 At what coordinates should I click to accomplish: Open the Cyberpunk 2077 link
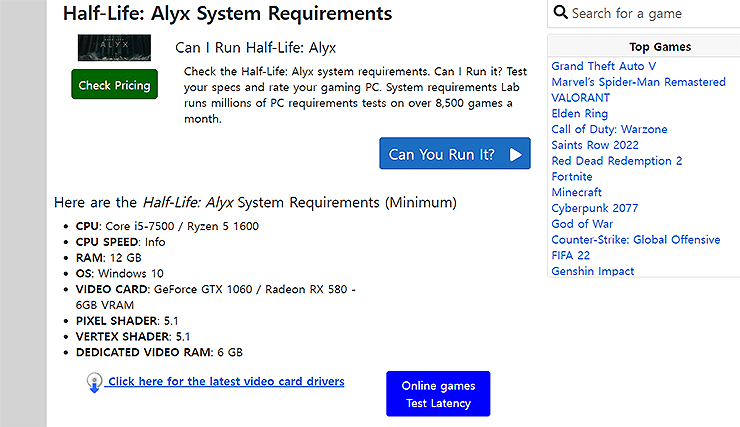[x=595, y=208]
